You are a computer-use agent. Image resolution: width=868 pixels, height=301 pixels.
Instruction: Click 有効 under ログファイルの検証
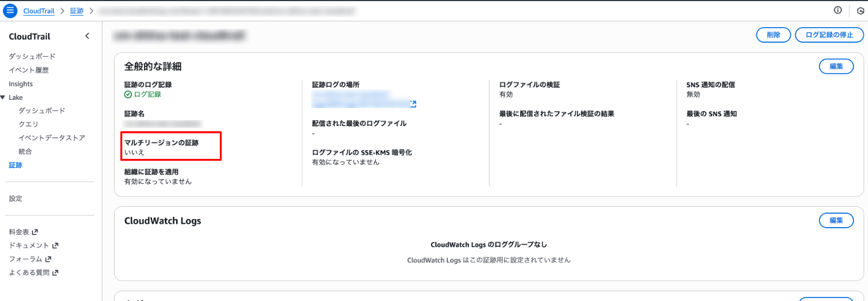pyautogui.click(x=506, y=94)
